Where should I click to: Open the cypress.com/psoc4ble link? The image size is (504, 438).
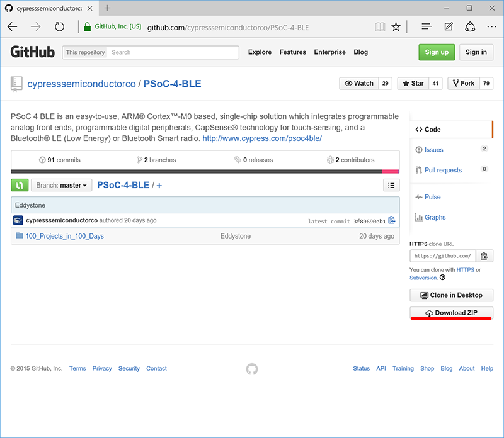click(x=262, y=138)
